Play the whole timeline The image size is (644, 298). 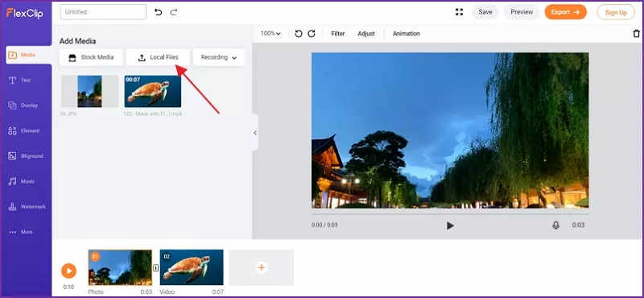coord(68,271)
